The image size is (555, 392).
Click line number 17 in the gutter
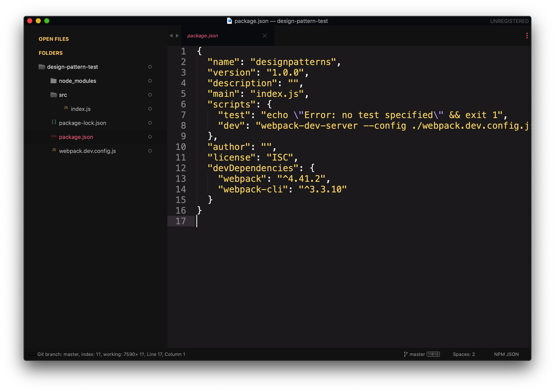(181, 221)
